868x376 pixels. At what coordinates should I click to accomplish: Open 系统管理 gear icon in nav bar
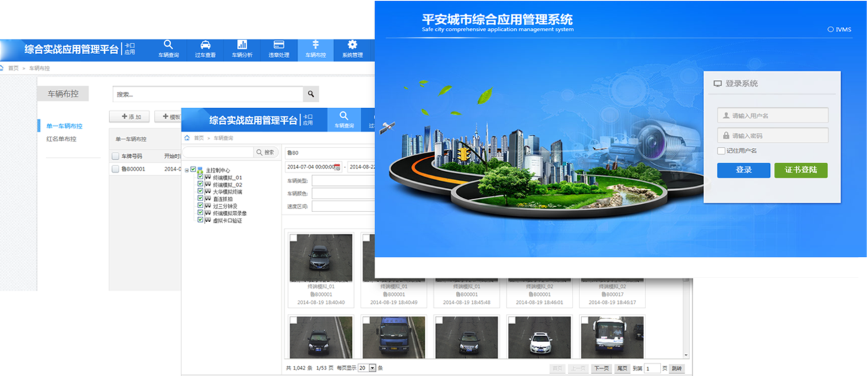[x=353, y=45]
